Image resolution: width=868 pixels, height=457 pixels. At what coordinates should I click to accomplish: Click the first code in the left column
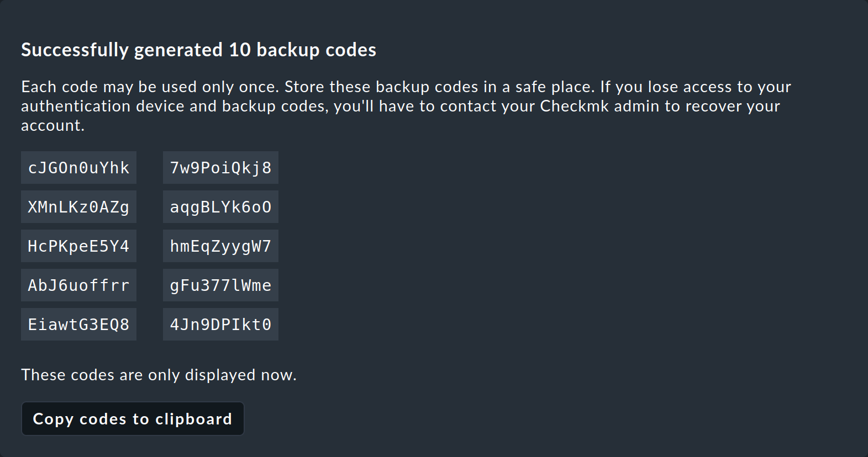tap(78, 167)
